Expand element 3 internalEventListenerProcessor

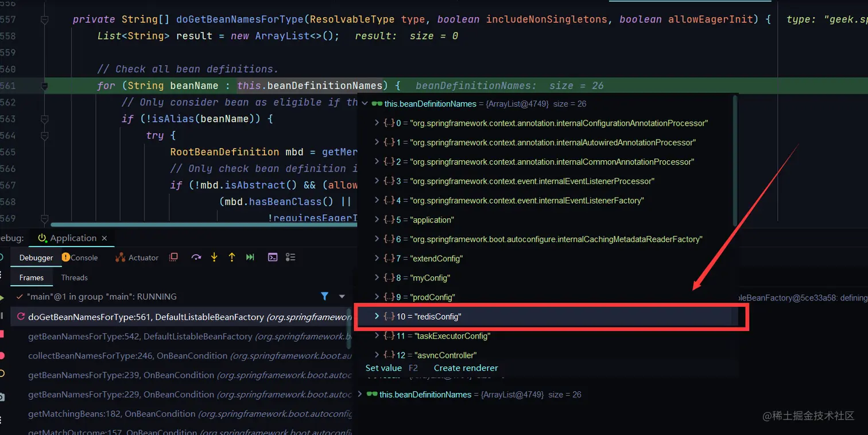click(377, 181)
